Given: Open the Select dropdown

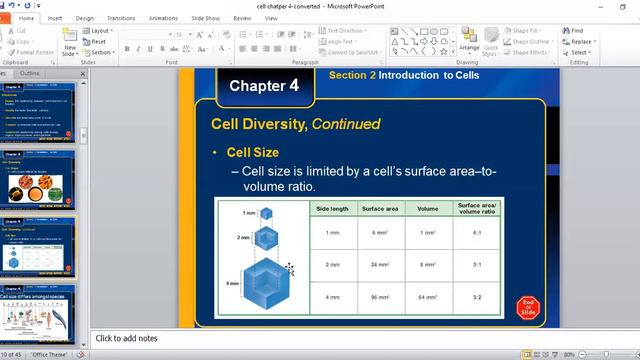Looking at the screenshot, I should (576, 53).
